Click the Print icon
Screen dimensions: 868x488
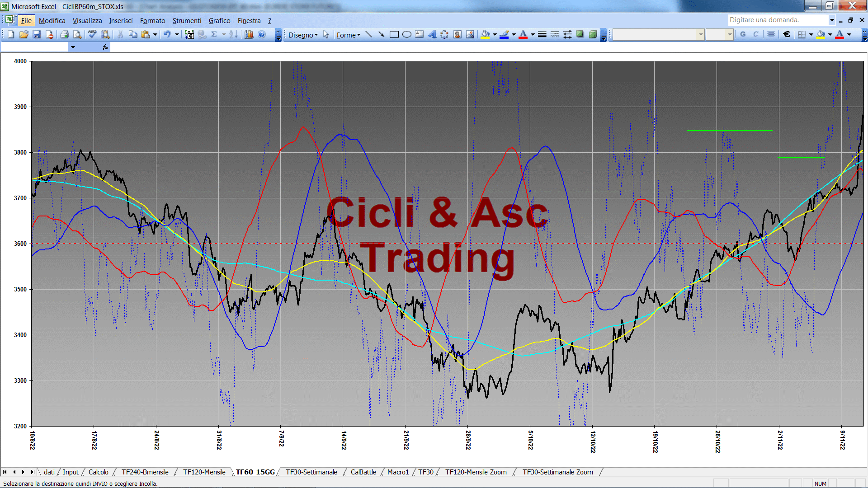click(64, 34)
